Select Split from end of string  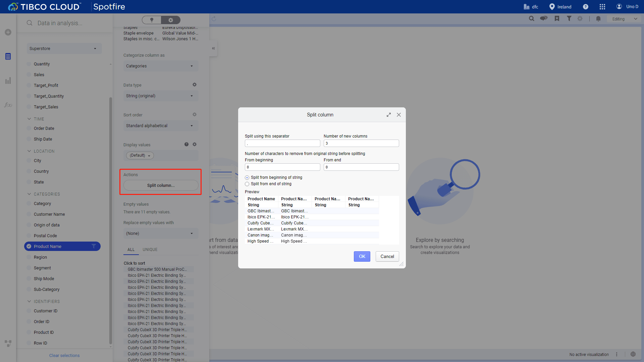[x=247, y=184]
